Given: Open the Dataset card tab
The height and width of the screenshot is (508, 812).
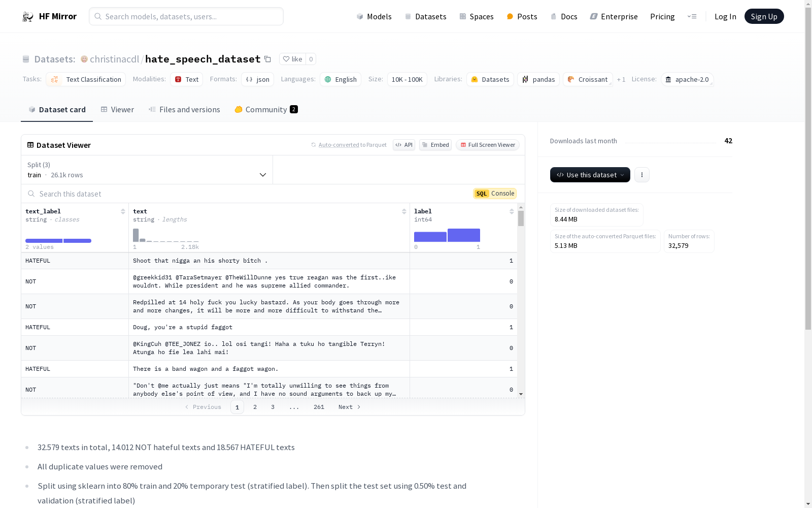Looking at the screenshot, I should point(57,110).
